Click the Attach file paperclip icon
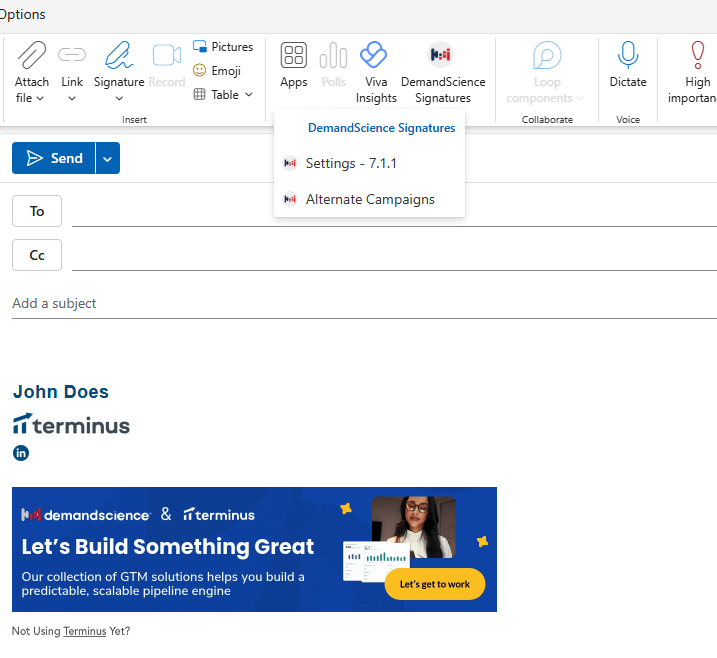717x658 pixels. [x=32, y=54]
